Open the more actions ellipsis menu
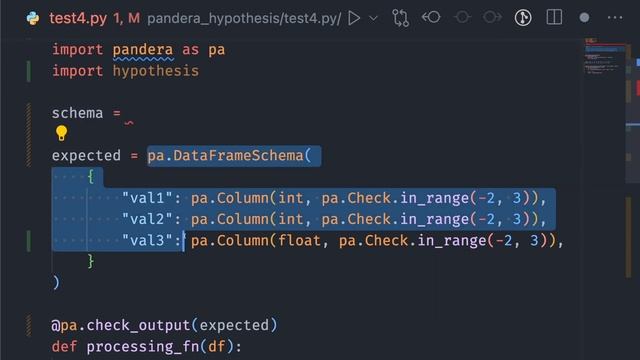 (615, 18)
